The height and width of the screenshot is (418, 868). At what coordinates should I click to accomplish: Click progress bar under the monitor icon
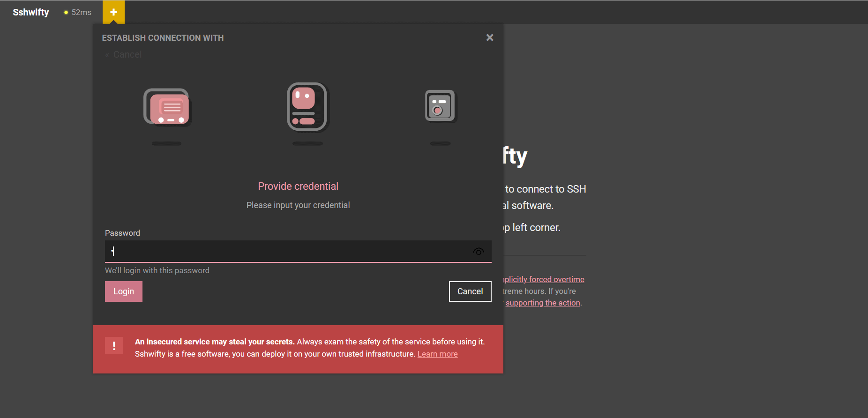pyautogui.click(x=166, y=143)
